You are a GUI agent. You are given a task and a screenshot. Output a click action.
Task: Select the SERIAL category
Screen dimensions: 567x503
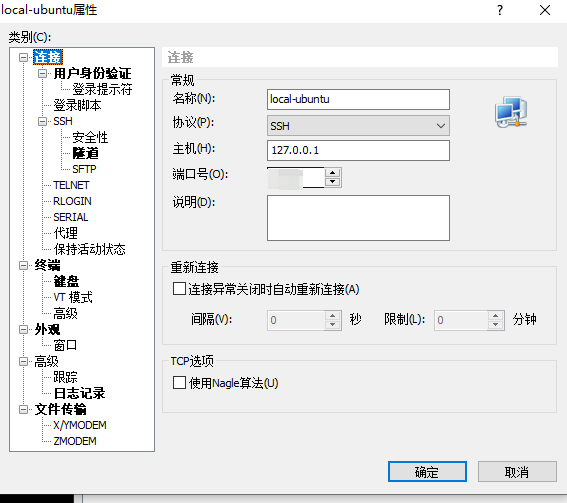[71, 217]
